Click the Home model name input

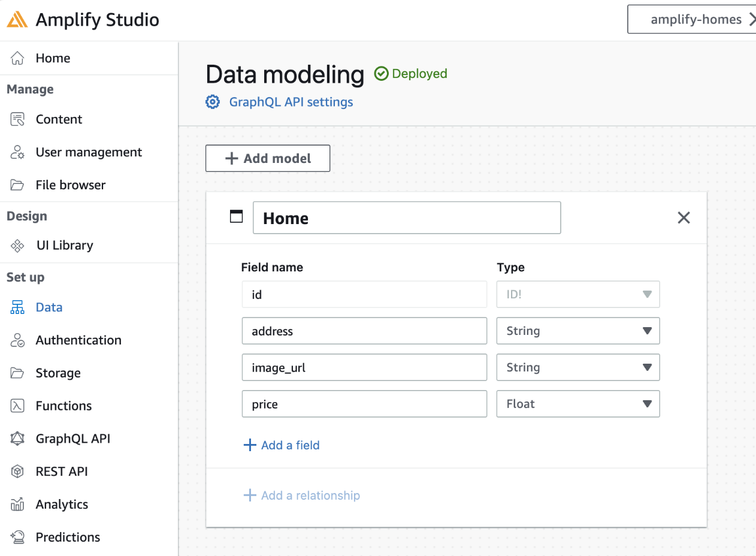pos(407,217)
